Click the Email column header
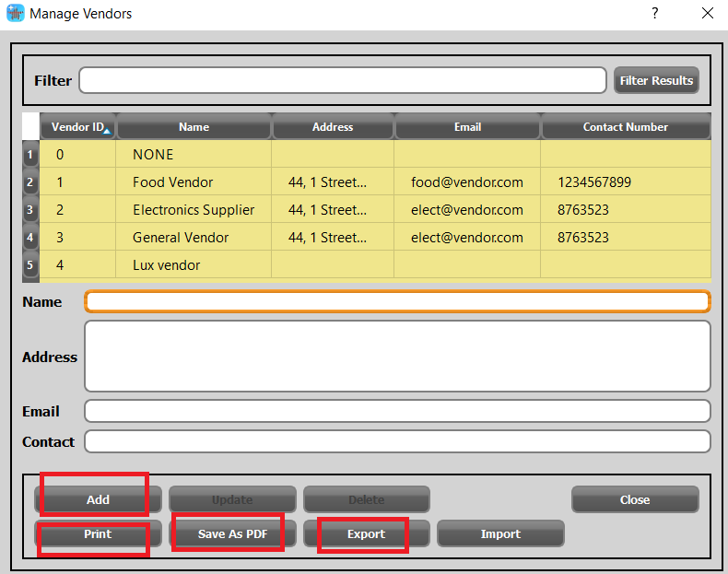 pyautogui.click(x=467, y=127)
